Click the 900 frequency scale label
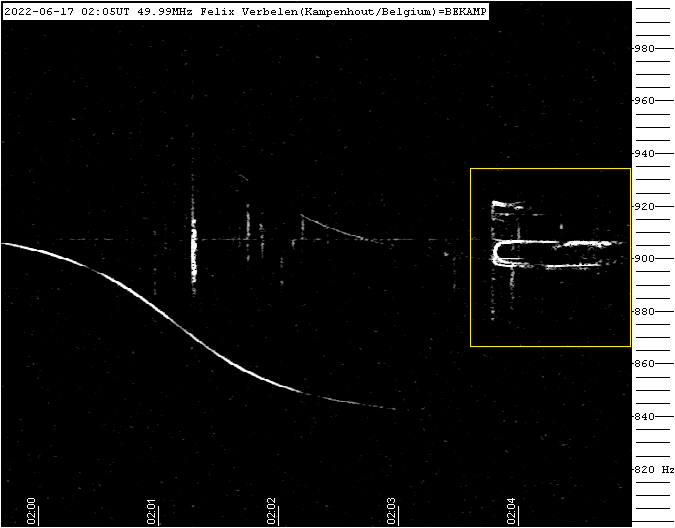Screen dimensions: 675x528 tap(644, 258)
